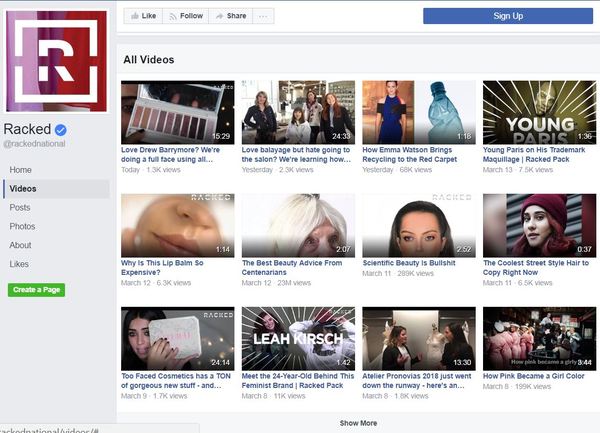Screen dimensions: 600x433
Task: Click the 'Today · 1.3K views' text
Action: (x=150, y=170)
